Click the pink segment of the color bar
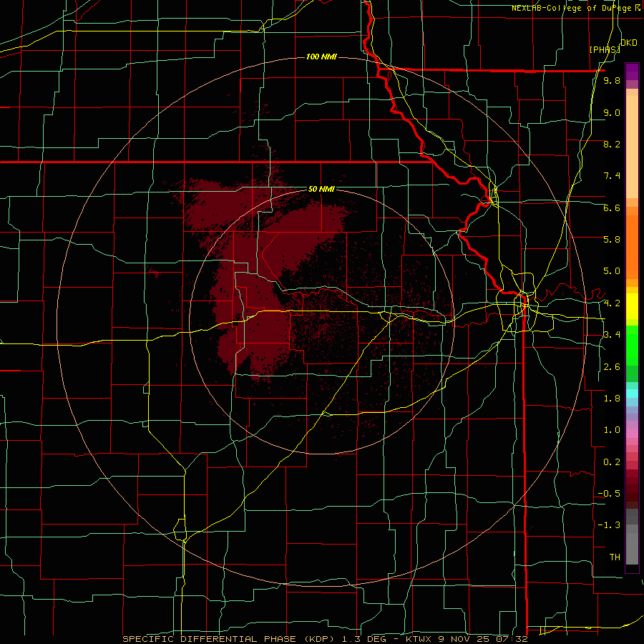The image size is (644, 644). pos(632,434)
